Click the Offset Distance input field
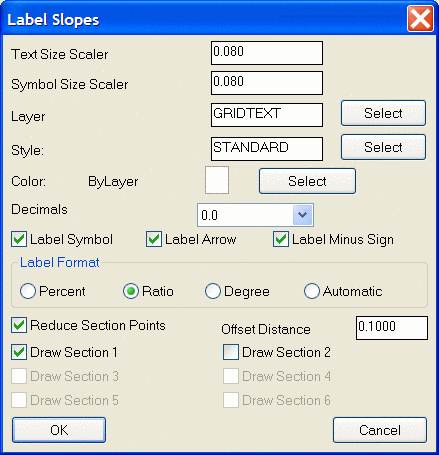The width and height of the screenshot is (439, 455). 392,328
